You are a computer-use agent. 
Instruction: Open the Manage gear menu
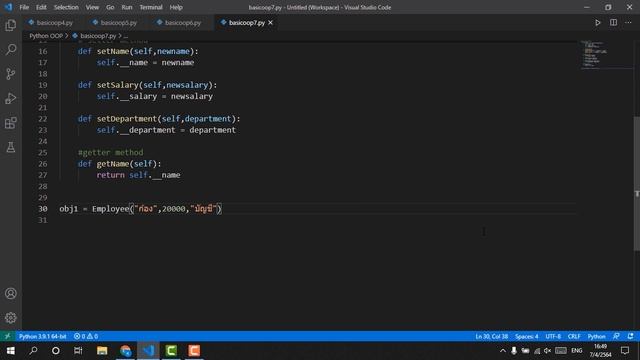pyautogui.click(x=11, y=318)
